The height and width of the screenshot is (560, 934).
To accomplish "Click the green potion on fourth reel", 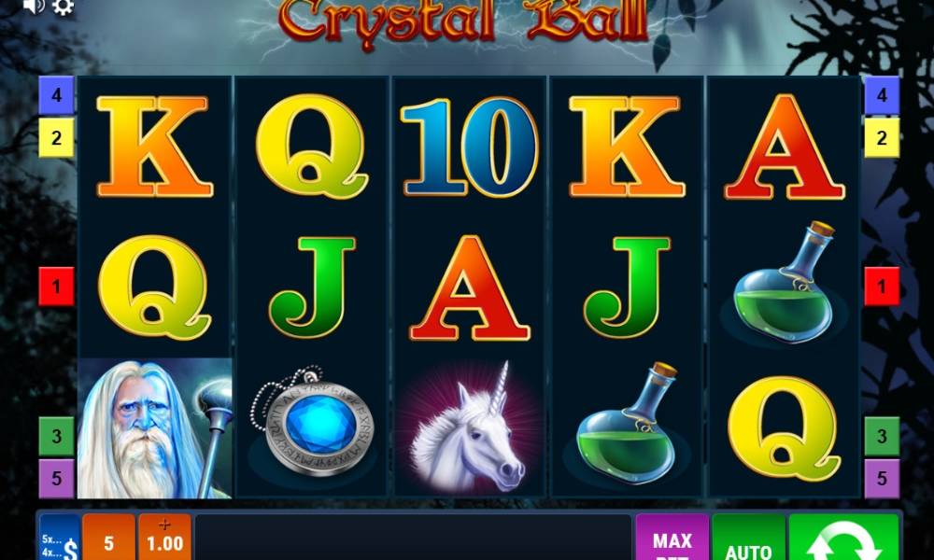I will pyautogui.click(x=628, y=424).
